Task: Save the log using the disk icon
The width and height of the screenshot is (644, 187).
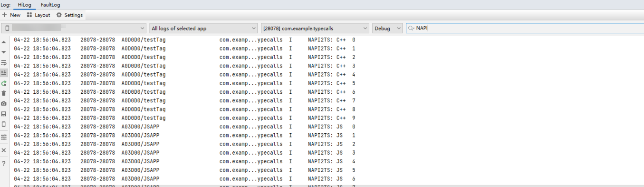Action: click(4, 114)
